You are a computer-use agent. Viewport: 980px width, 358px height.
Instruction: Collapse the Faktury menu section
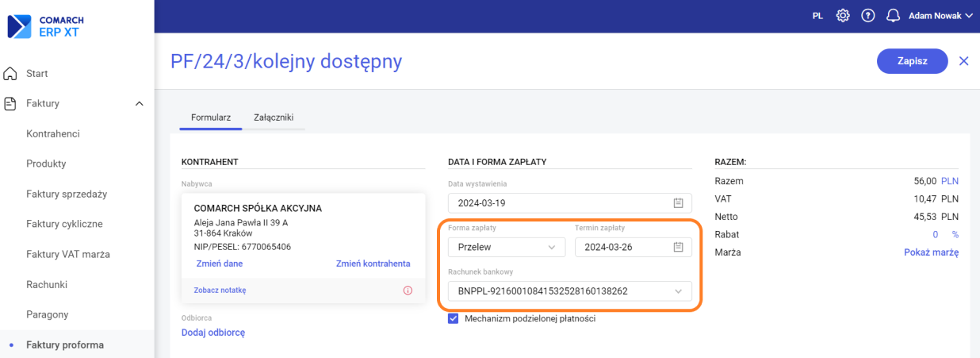click(139, 103)
